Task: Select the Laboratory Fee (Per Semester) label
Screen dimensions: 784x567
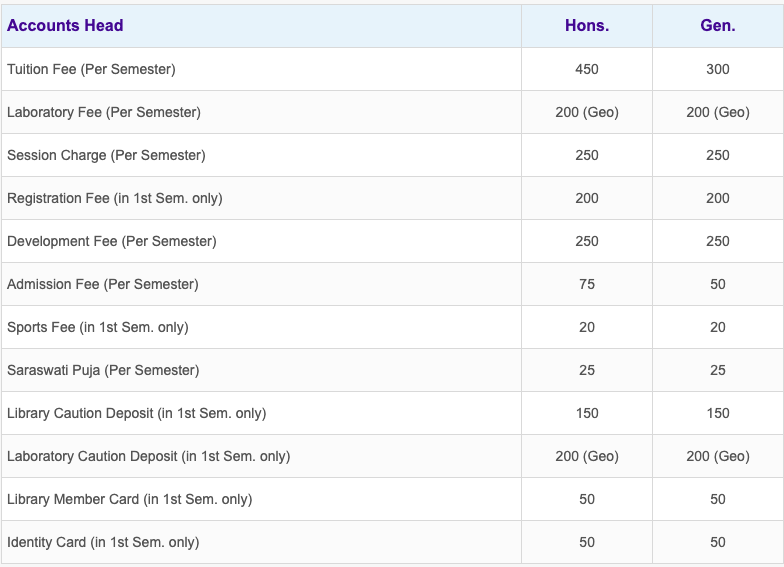Action: pos(104,112)
